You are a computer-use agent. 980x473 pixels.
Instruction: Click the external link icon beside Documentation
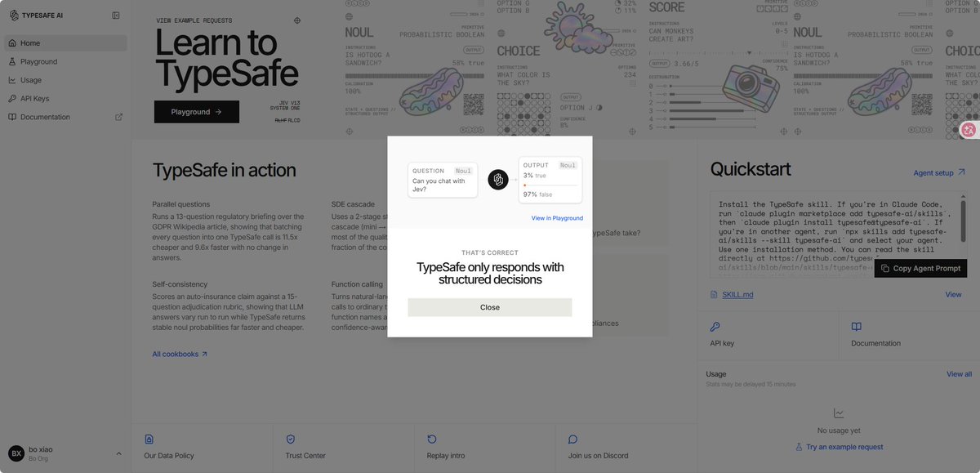(118, 117)
